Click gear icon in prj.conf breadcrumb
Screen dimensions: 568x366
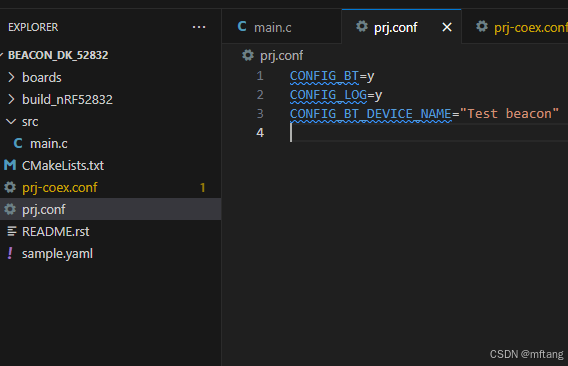[x=248, y=55]
